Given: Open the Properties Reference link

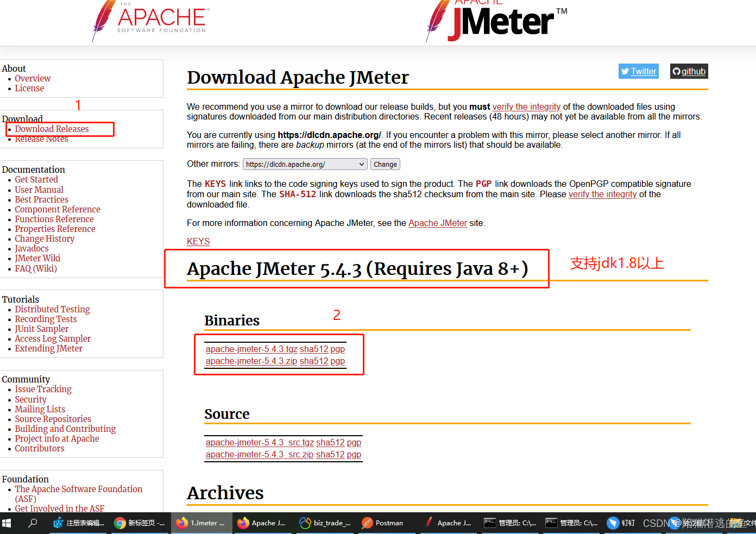Looking at the screenshot, I should pos(55,229).
